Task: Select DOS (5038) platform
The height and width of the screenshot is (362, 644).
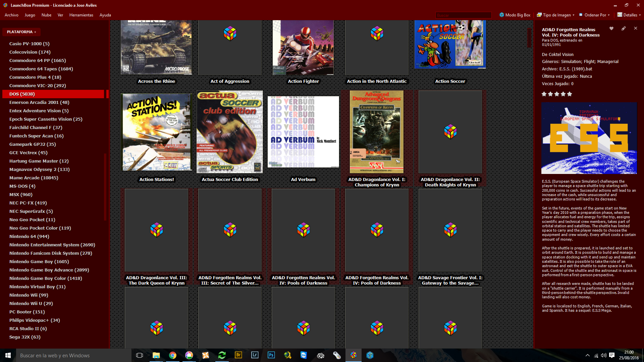Action: click(x=53, y=94)
